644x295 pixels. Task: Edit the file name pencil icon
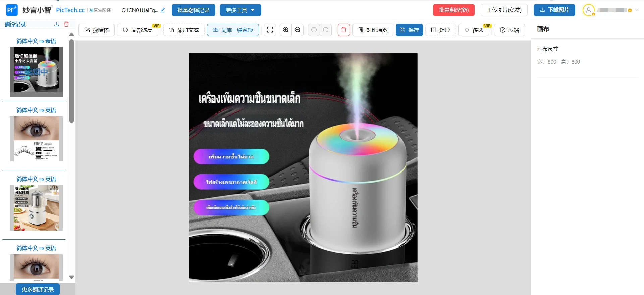163,10
